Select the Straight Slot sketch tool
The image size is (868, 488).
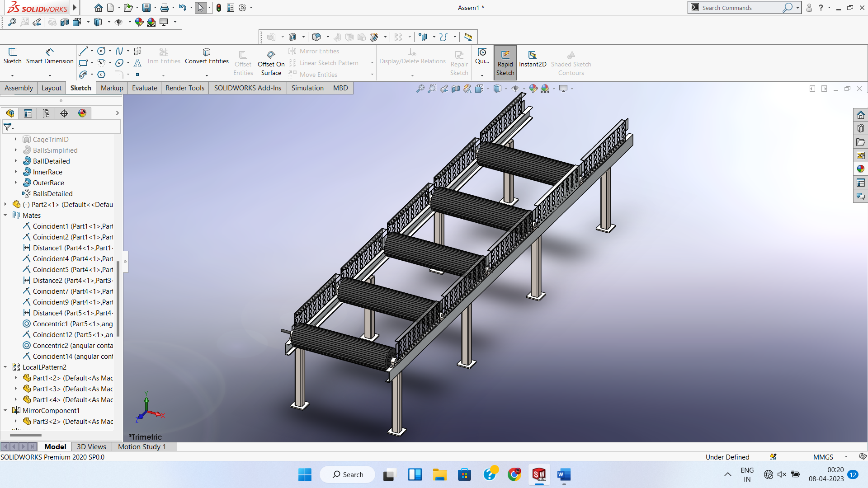pyautogui.click(x=83, y=75)
